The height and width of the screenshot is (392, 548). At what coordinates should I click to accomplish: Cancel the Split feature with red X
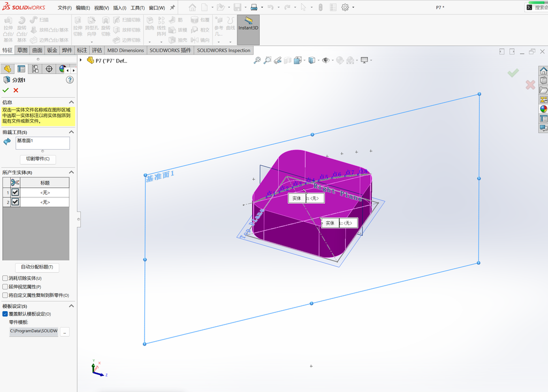point(16,90)
